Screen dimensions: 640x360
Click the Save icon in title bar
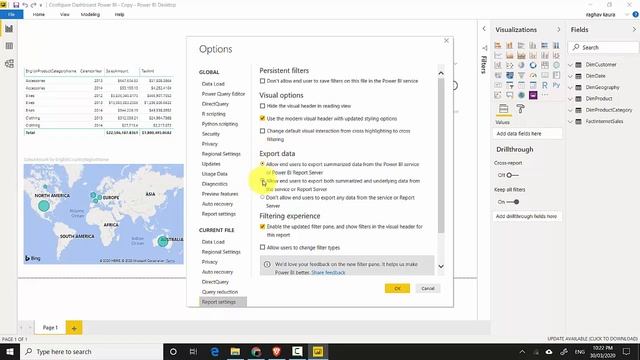coord(16,5)
